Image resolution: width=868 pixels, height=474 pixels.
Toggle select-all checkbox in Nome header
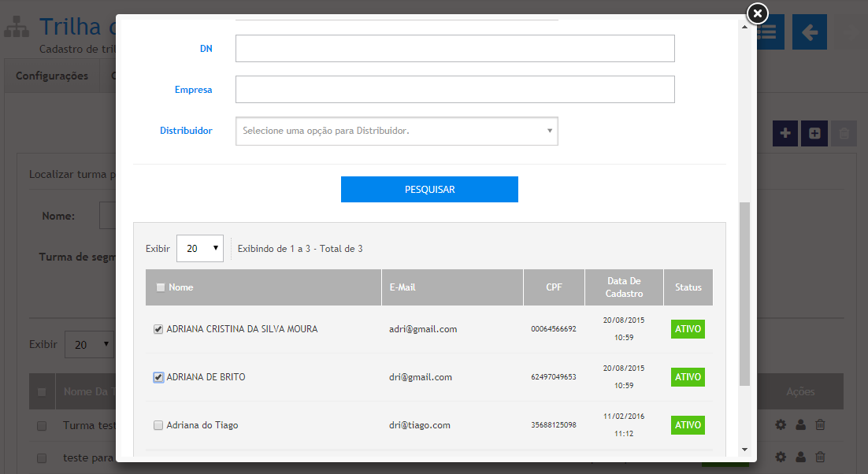(161, 287)
